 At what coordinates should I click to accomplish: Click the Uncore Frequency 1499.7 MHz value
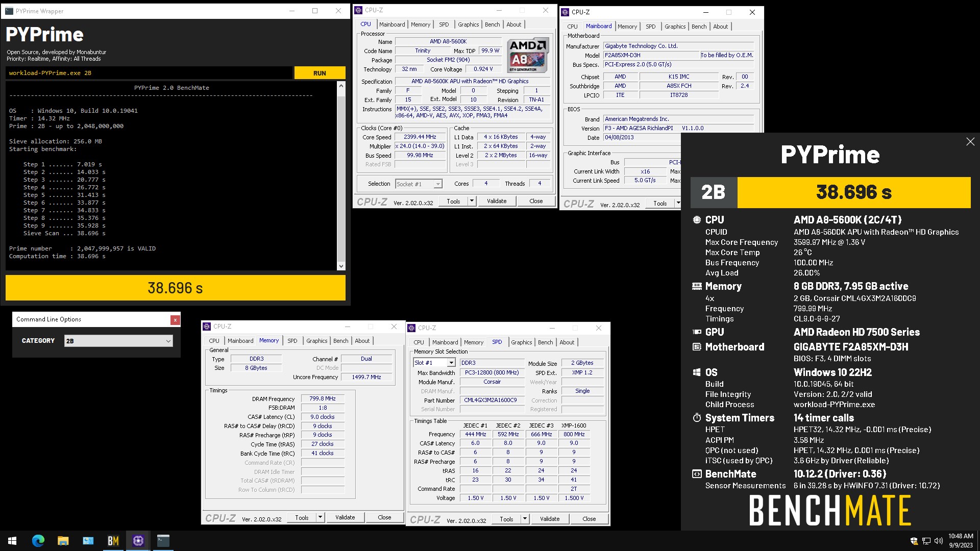(366, 377)
